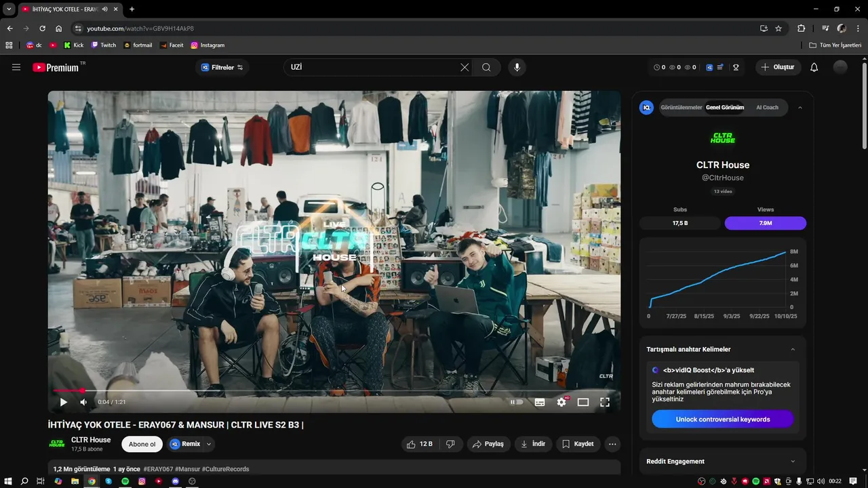Select the Subs 17,5 B stat toggle
Image resolution: width=868 pixels, height=488 pixels.
point(680,223)
